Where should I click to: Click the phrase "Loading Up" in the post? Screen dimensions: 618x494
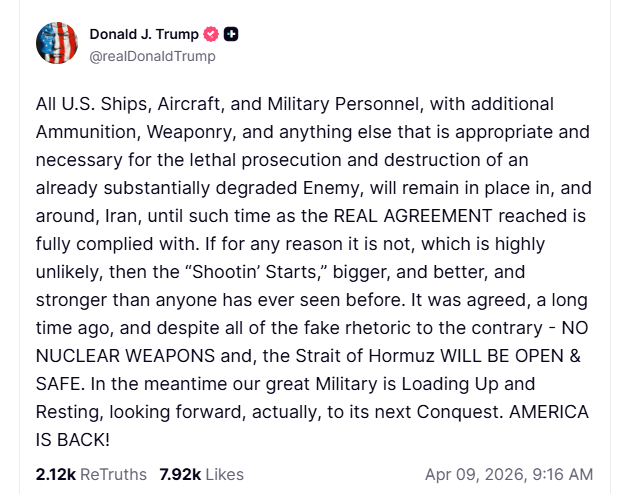(449, 384)
